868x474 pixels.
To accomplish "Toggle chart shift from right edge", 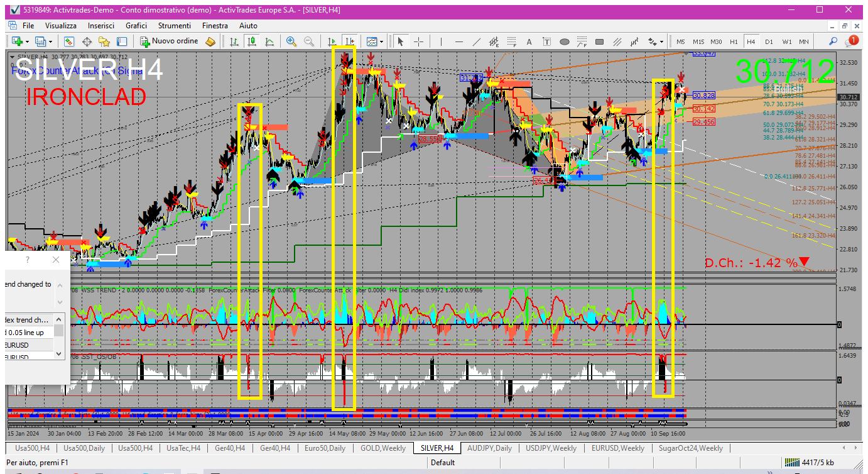I will pyautogui.click(x=350, y=41).
